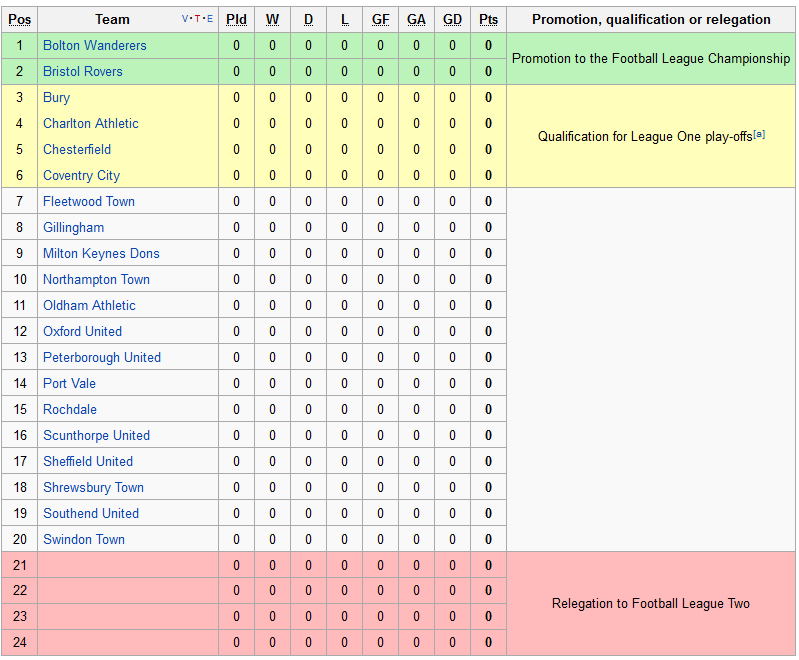Click position number 12 cell
Screen dimensions: 799x660
tap(19, 331)
